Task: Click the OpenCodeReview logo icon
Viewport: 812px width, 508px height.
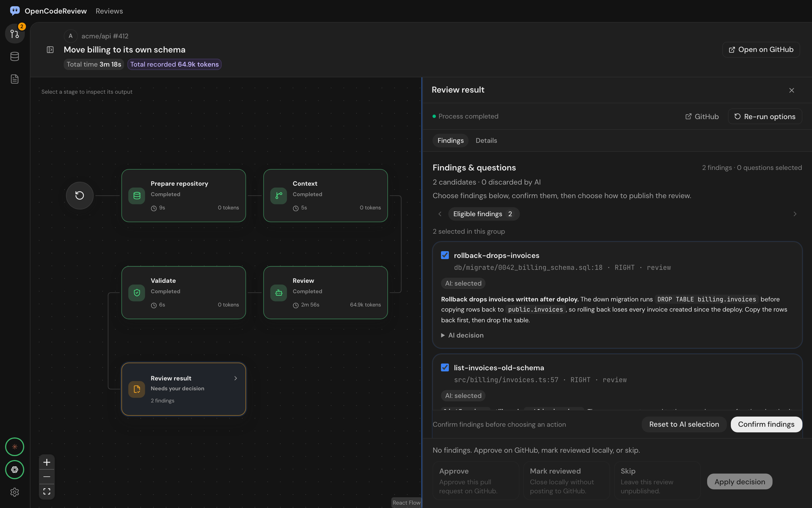Action: click(15, 11)
